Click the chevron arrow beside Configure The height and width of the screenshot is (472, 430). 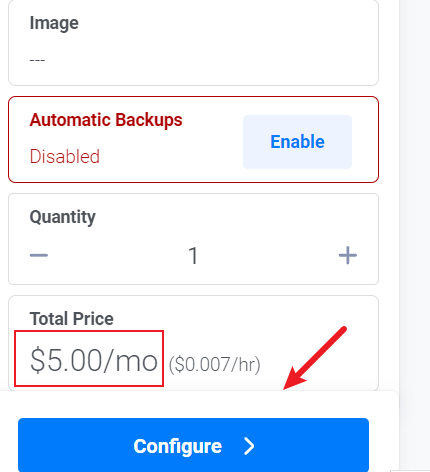tap(249, 446)
